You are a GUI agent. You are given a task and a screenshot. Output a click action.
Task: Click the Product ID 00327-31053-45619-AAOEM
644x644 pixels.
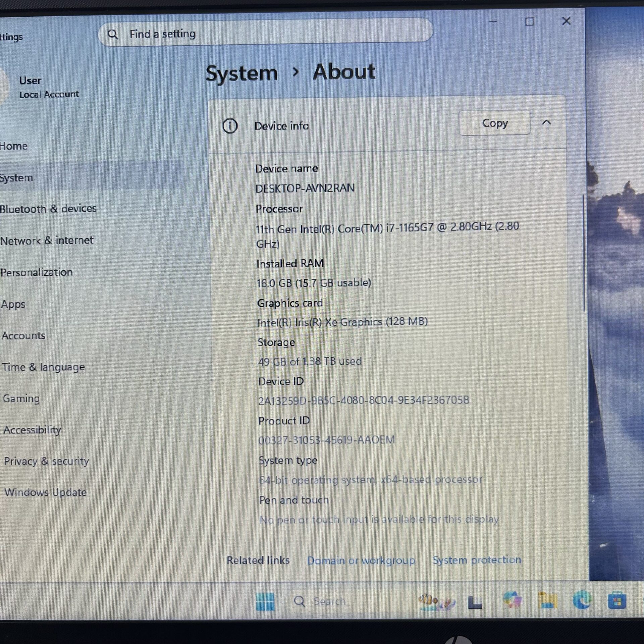pos(326,440)
